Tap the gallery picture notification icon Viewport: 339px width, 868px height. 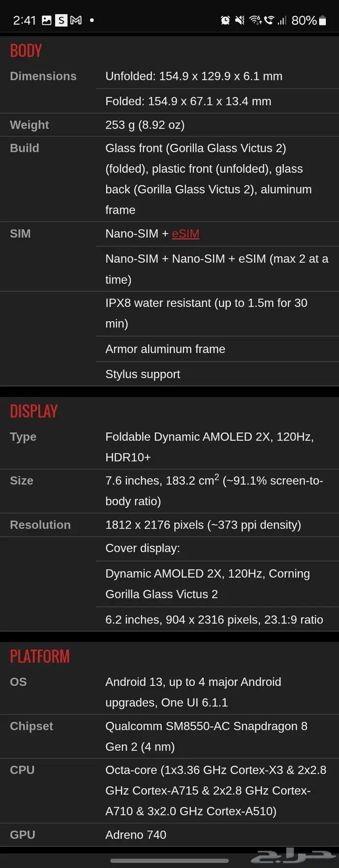[x=46, y=20]
